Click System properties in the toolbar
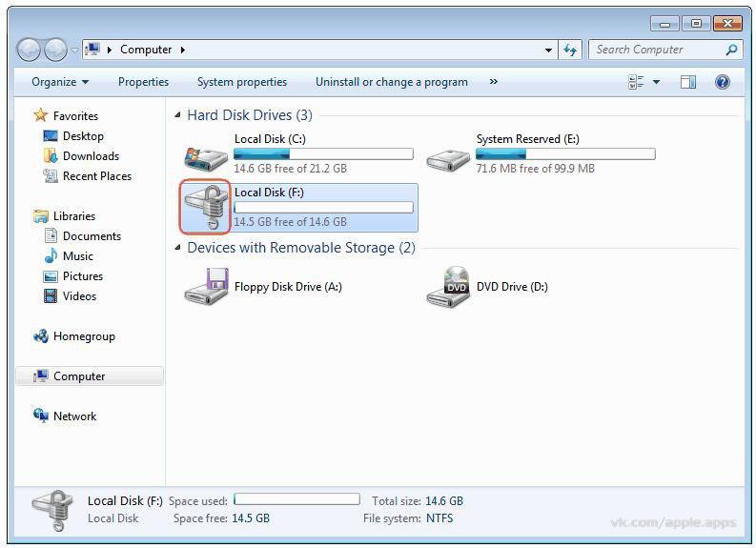756x548 pixels. [x=241, y=82]
